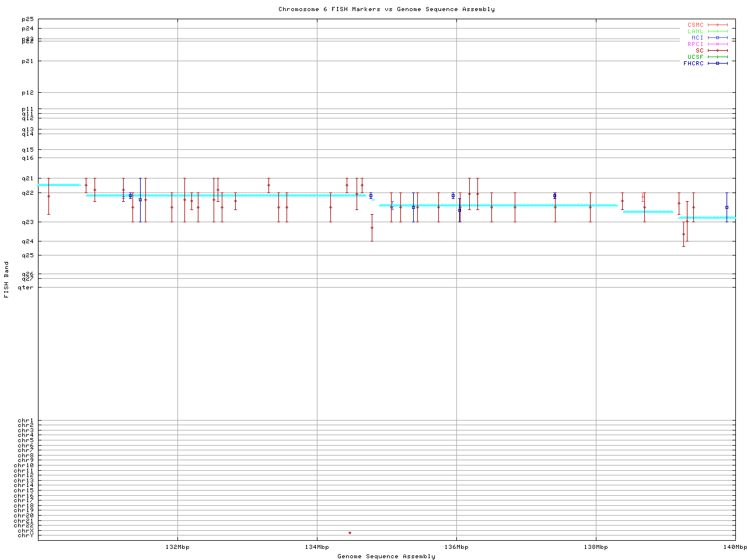The width and height of the screenshot is (747, 560).
Task: Click the UCSF legend marker line
Action: (717, 57)
